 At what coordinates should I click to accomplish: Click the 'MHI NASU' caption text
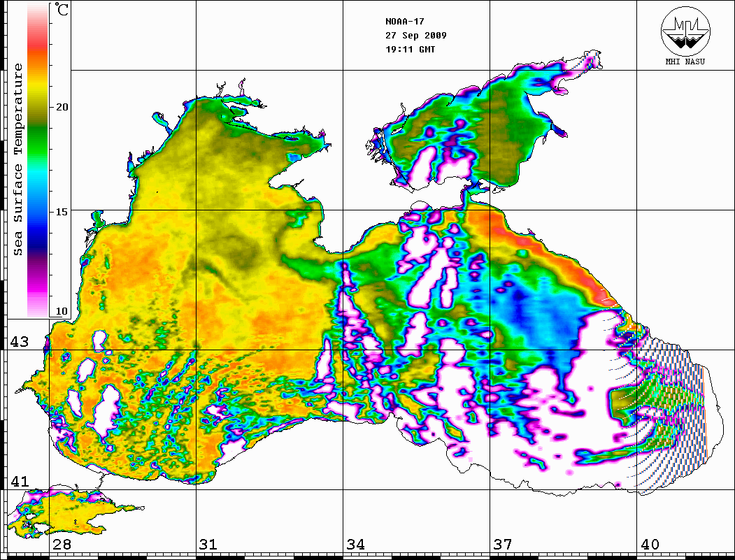click(685, 62)
